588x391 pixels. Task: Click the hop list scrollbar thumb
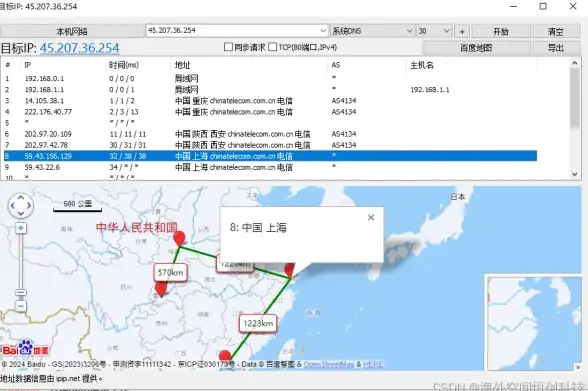575,98
